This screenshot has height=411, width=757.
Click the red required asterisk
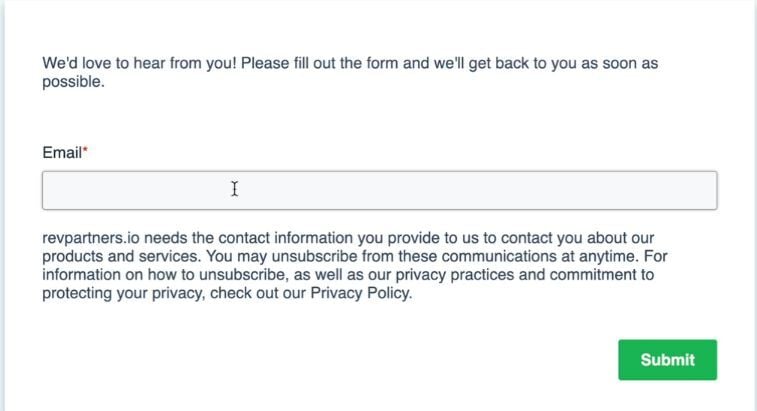pos(85,150)
